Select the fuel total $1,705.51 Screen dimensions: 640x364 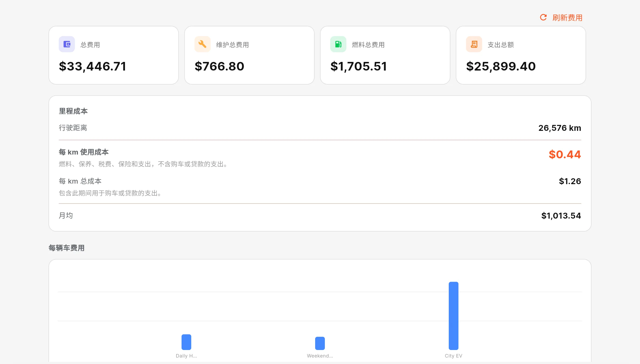359,66
